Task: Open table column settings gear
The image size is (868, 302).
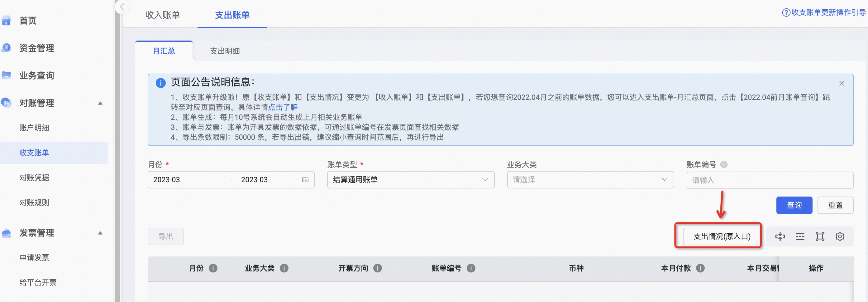Action: click(840, 236)
